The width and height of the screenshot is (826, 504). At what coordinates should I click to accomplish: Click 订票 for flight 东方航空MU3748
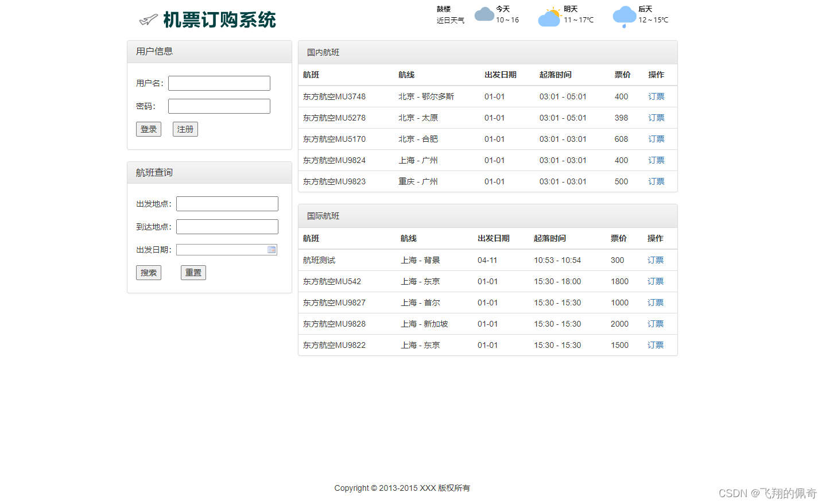pos(656,96)
